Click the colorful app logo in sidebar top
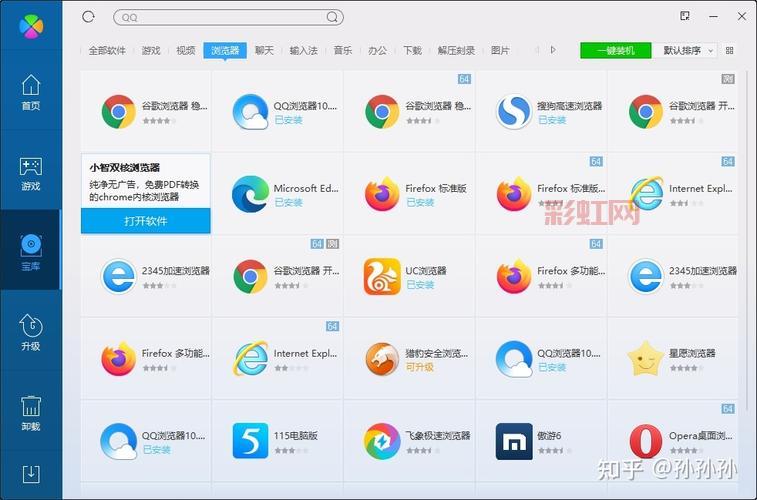The image size is (757, 500). [x=31, y=26]
